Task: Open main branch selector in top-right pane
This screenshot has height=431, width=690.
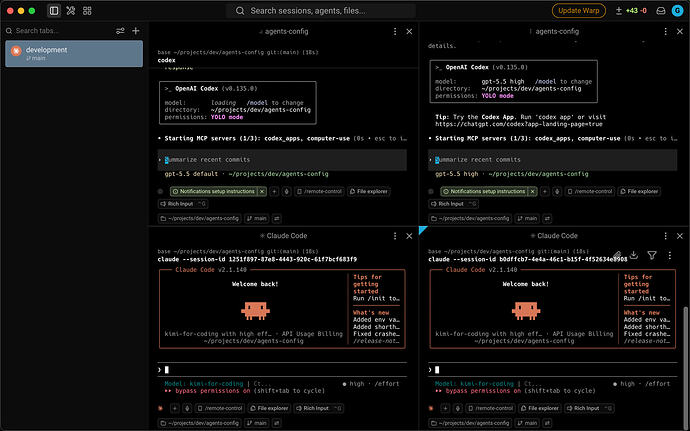Action: click(527, 218)
